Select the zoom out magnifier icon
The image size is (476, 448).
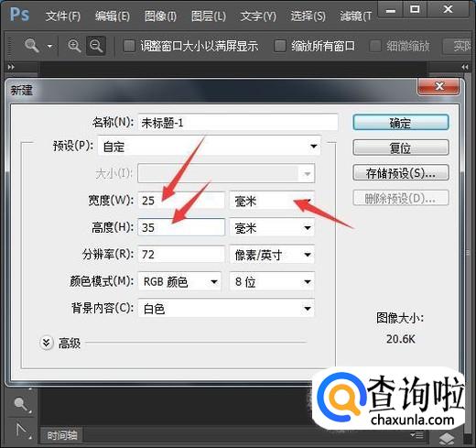(x=96, y=46)
